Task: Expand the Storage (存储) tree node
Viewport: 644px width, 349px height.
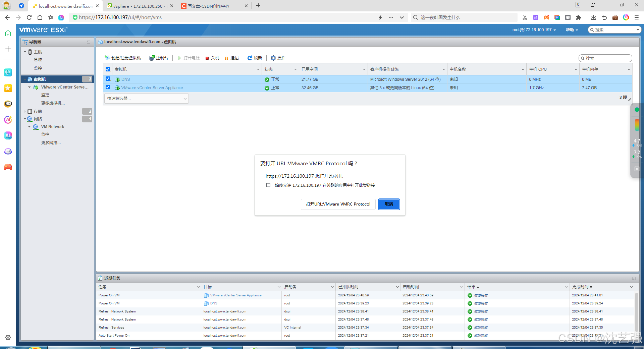Action: click(x=25, y=111)
